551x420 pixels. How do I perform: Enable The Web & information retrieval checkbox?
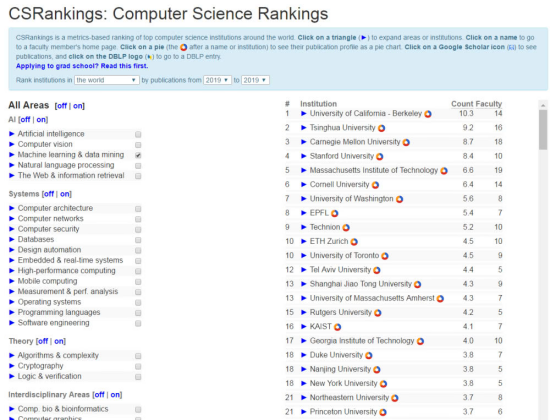point(138,176)
